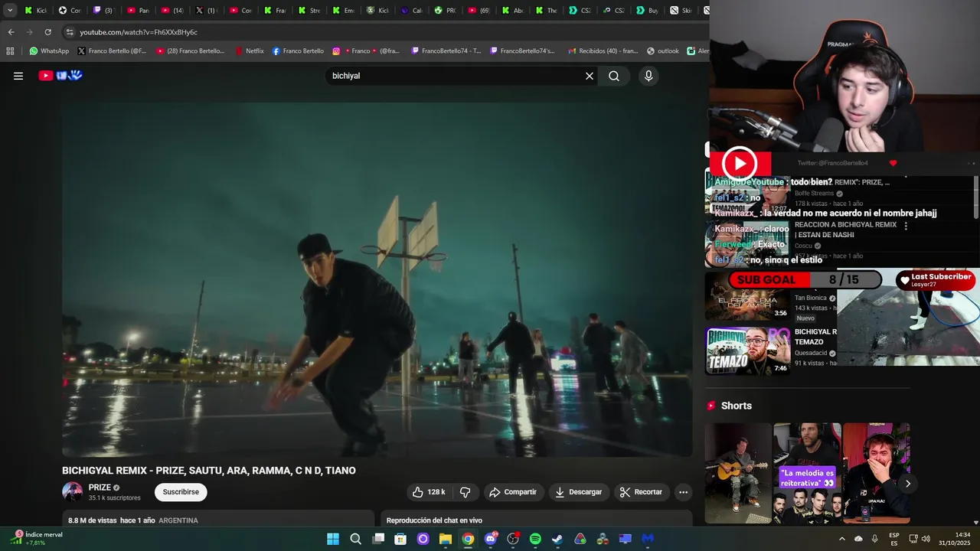Open the Netflix bookmark
The height and width of the screenshot is (551, 980).
tap(250, 51)
